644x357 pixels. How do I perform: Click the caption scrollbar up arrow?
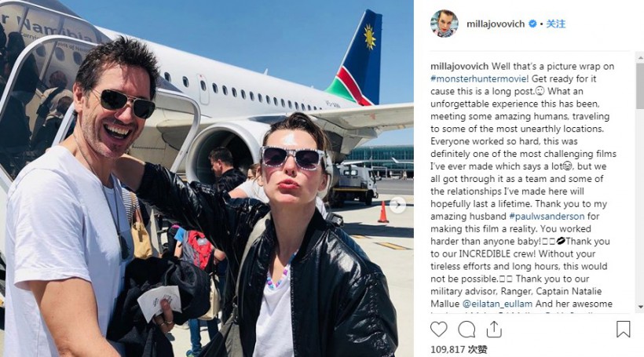(x=640, y=58)
